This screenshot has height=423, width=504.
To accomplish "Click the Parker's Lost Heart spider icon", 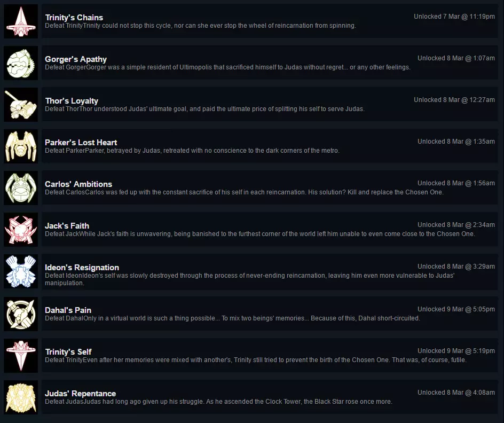I will click(21, 146).
